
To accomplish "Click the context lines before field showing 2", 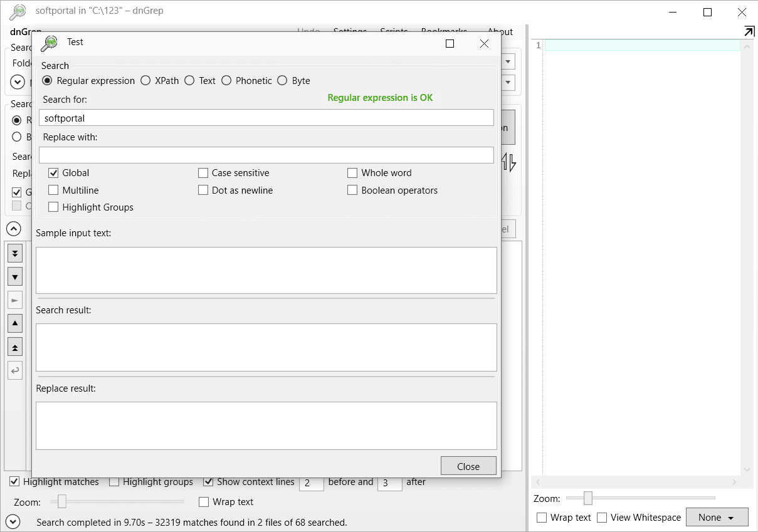I will [x=312, y=482].
